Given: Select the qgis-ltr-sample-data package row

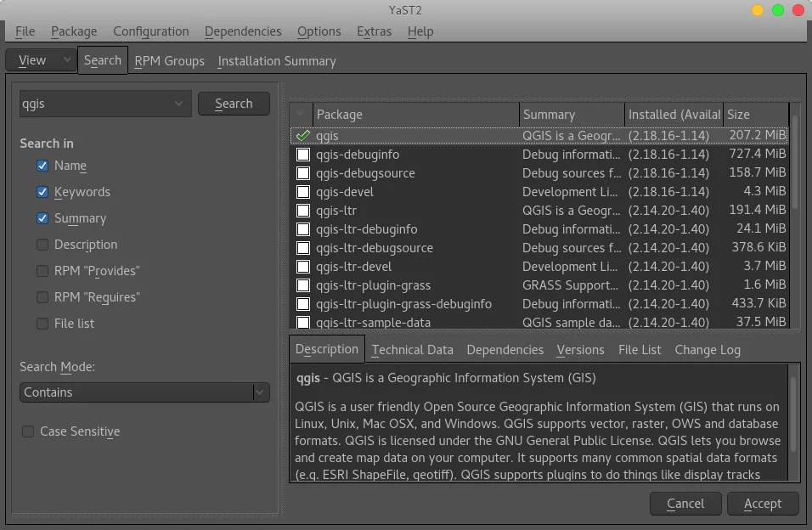Looking at the screenshot, I should point(539,322).
